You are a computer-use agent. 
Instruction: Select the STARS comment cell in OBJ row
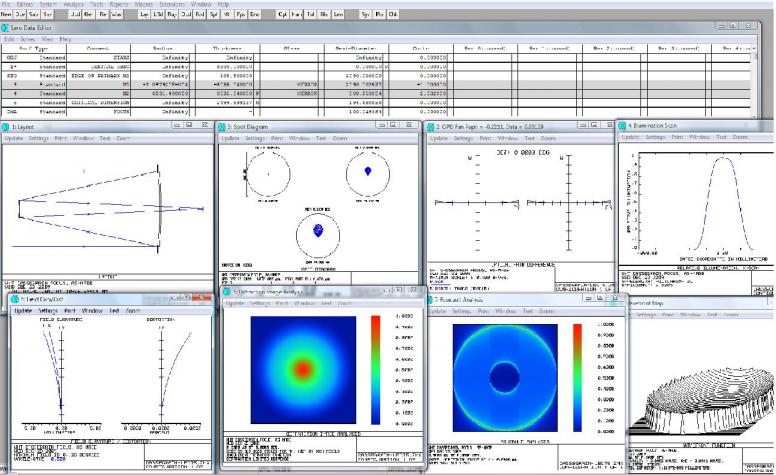(x=98, y=57)
